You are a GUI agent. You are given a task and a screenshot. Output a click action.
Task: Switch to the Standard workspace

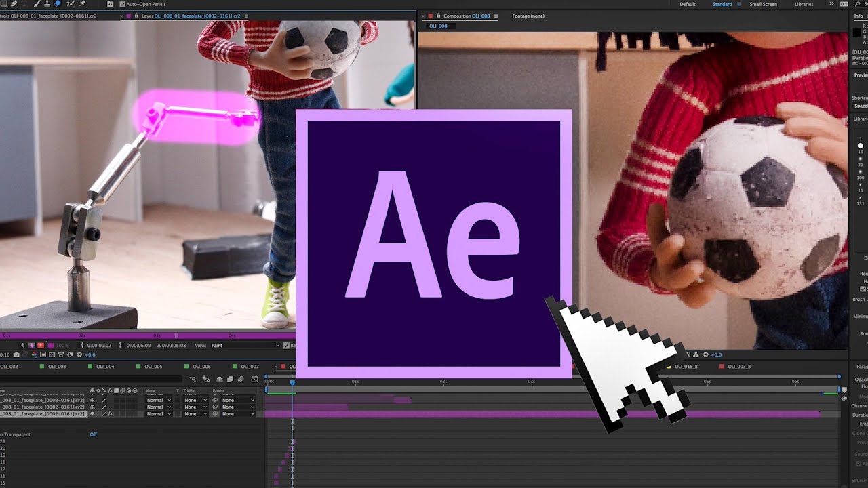[x=722, y=4]
